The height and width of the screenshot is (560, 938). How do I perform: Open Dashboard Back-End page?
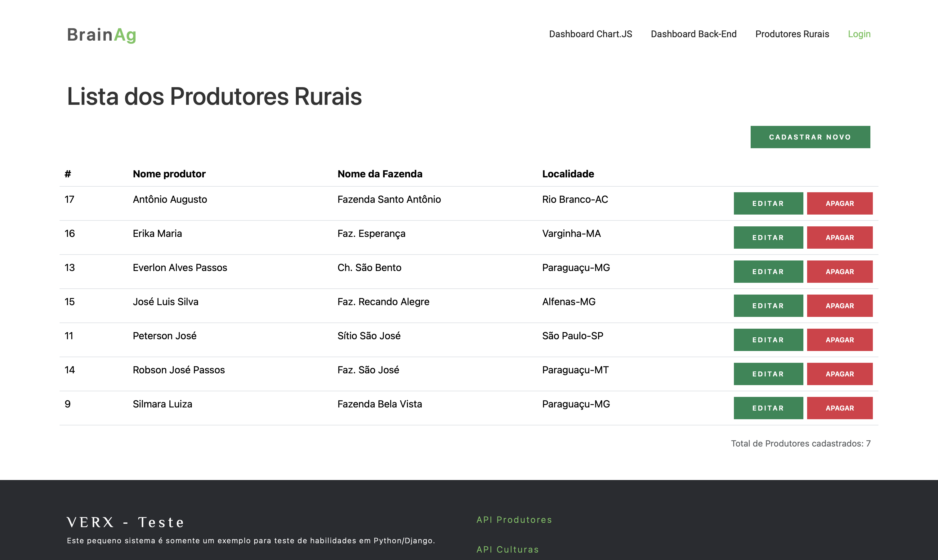(693, 34)
